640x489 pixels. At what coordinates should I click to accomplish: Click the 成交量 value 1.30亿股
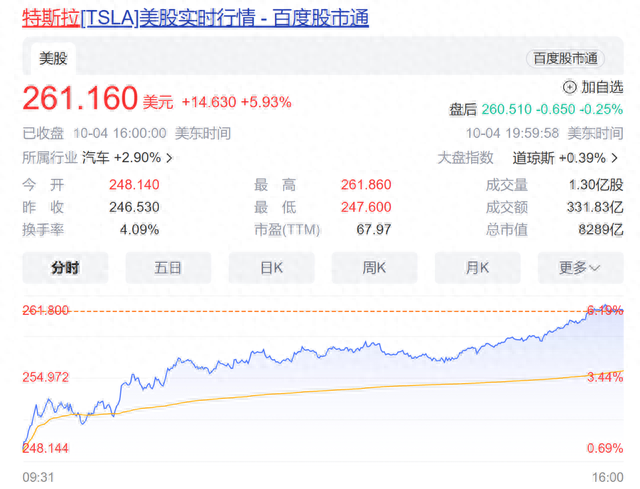[596, 185]
